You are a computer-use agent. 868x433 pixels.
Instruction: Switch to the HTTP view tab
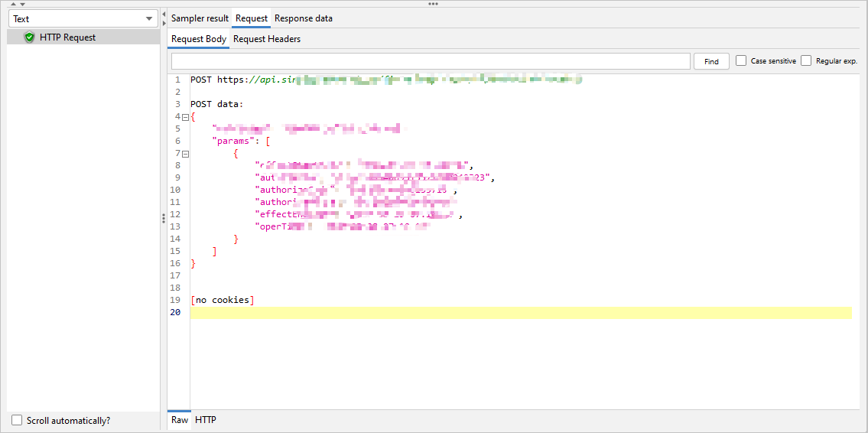pyautogui.click(x=206, y=420)
